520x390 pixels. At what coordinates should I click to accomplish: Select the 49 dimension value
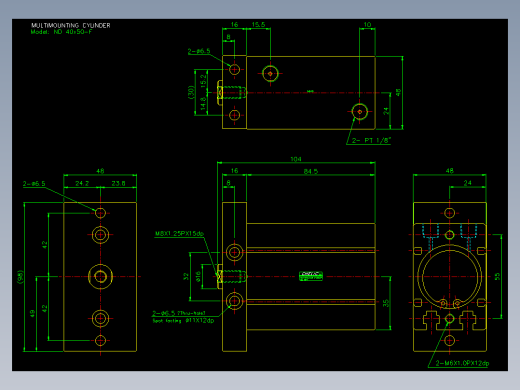click(x=32, y=314)
